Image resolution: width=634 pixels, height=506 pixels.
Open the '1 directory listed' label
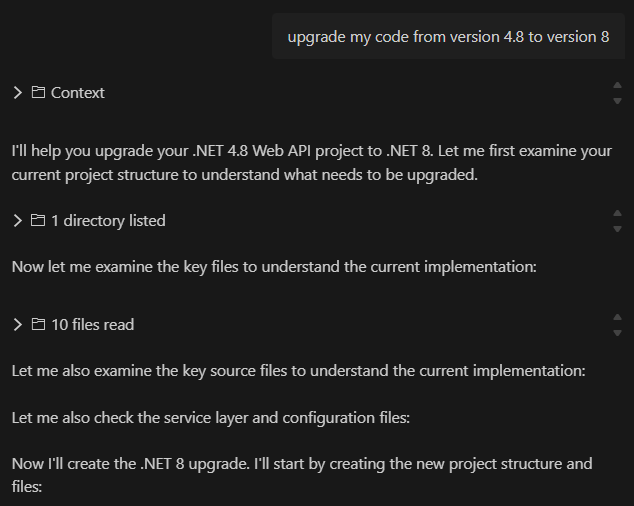pos(108,221)
